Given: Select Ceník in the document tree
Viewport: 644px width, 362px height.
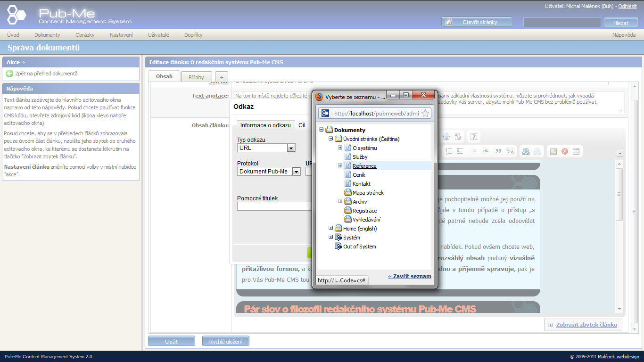Looking at the screenshot, I should pos(359,175).
